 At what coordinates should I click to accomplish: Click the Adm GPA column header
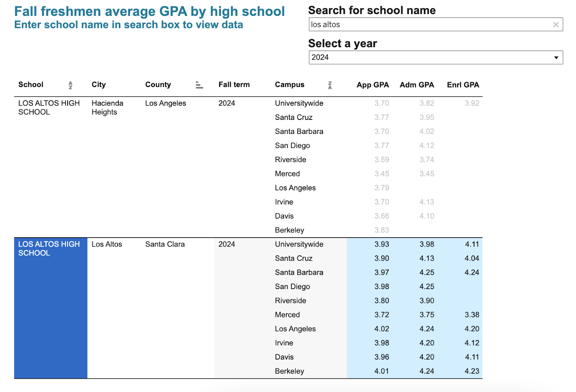417,85
